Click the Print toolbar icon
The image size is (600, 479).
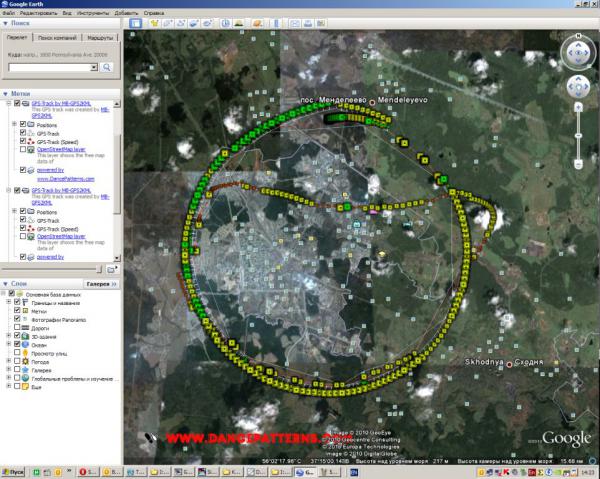[308, 23]
